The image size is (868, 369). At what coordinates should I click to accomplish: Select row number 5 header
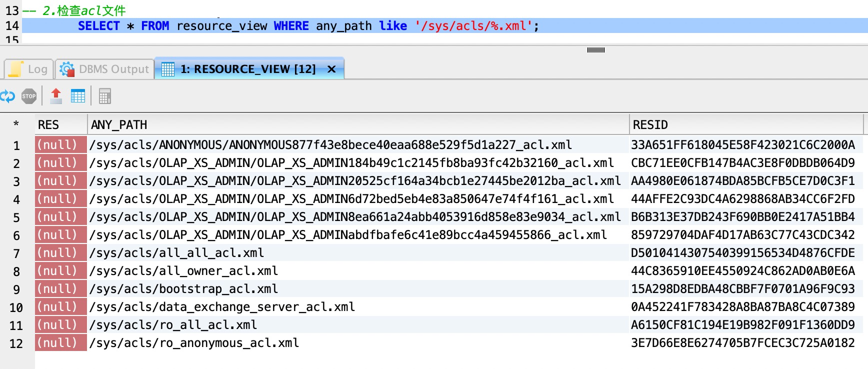(x=16, y=217)
